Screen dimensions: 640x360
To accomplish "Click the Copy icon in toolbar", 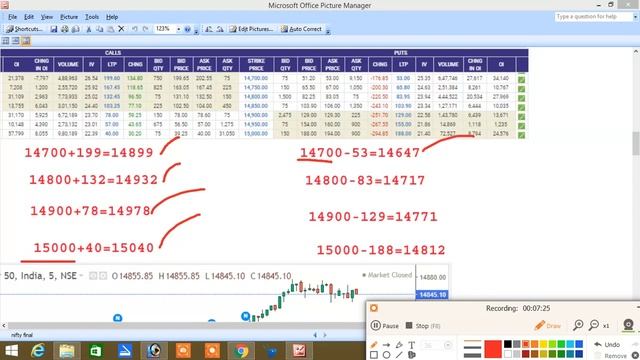I will point(100,29).
